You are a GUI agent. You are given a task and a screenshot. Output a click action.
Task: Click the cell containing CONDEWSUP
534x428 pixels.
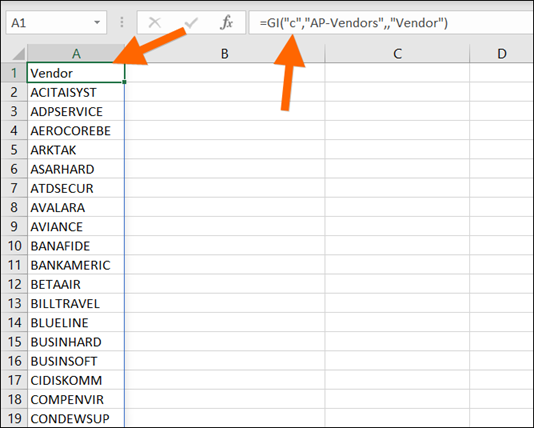click(76, 418)
